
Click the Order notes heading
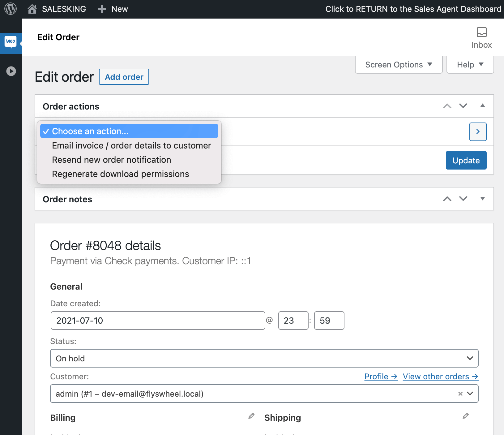(x=67, y=199)
